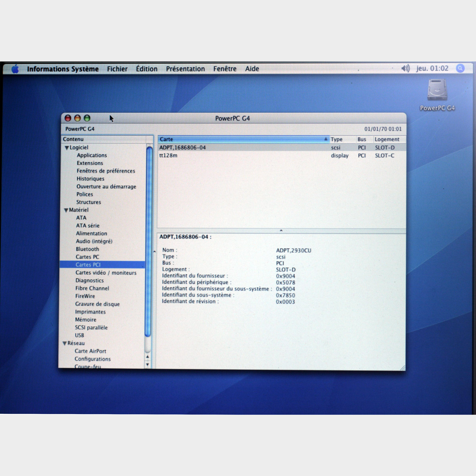The image size is (476, 476).
Task: Open the Présentation menu
Action: [x=185, y=69]
